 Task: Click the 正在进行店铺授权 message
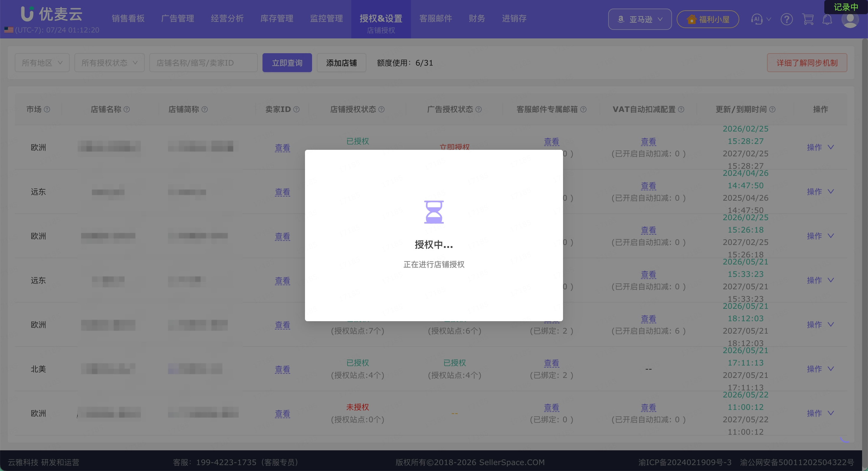coord(434,264)
